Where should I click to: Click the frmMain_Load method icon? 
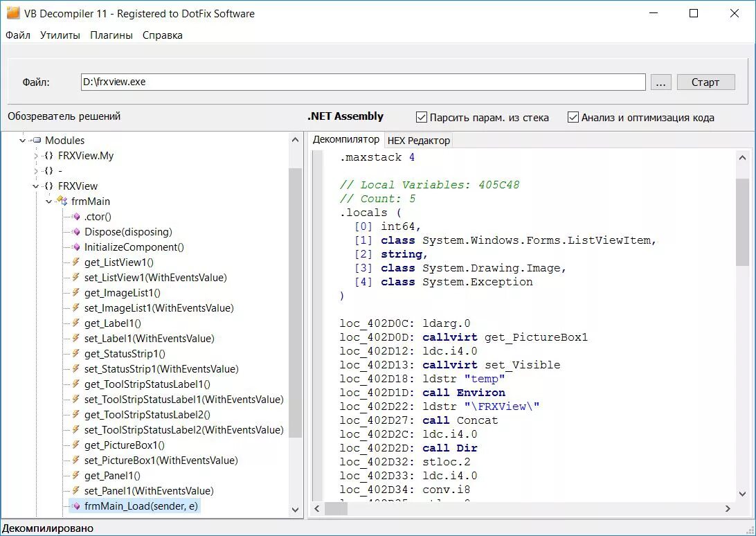coord(76,506)
